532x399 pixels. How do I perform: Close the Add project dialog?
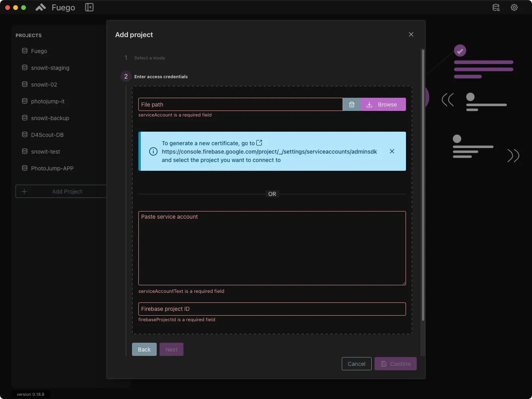[x=411, y=34]
